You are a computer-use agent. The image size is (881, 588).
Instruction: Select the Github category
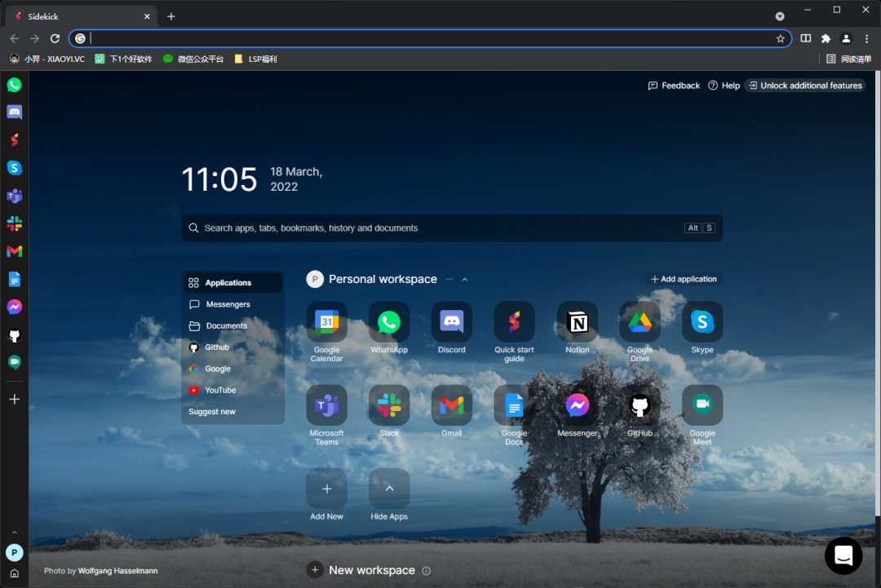click(x=233, y=347)
